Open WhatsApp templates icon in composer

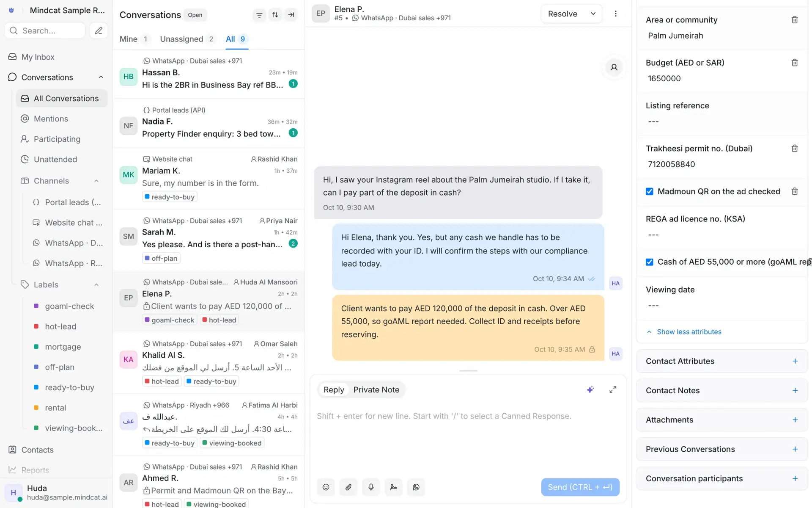[x=416, y=487]
